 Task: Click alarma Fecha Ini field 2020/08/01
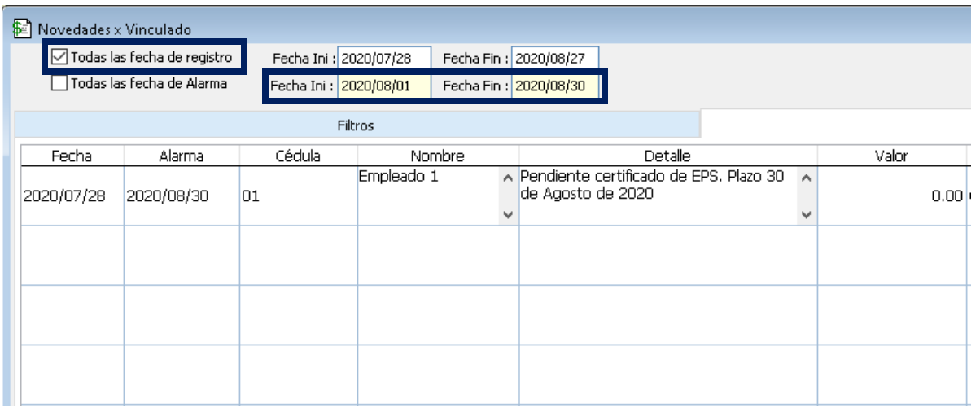(384, 86)
